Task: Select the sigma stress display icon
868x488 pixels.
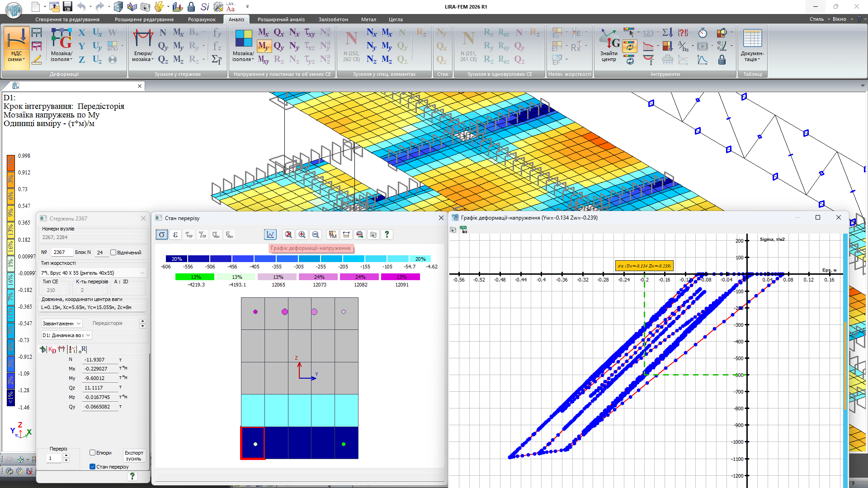Action: point(162,235)
